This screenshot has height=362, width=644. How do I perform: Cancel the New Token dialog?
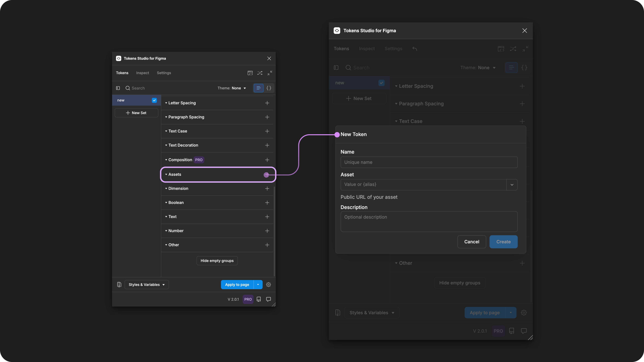click(471, 242)
